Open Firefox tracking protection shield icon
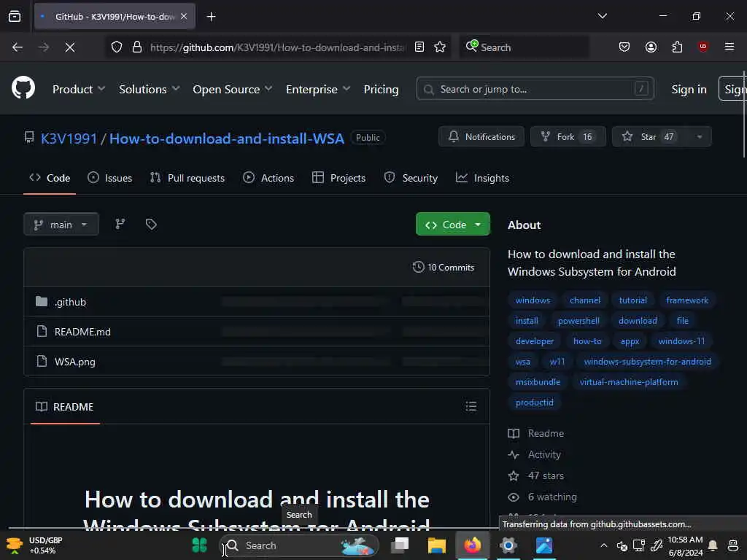This screenshot has width=747, height=560. (117, 47)
